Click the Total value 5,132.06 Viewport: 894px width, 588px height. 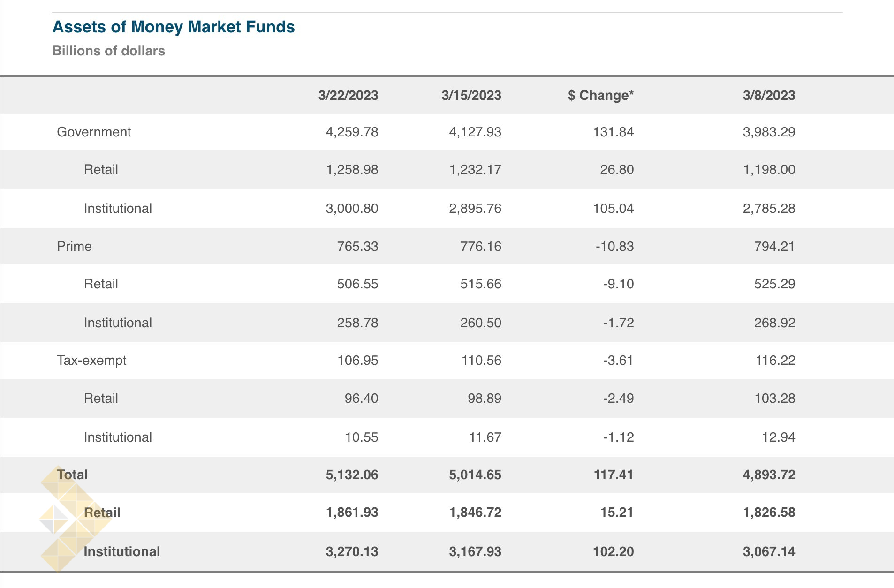(352, 475)
